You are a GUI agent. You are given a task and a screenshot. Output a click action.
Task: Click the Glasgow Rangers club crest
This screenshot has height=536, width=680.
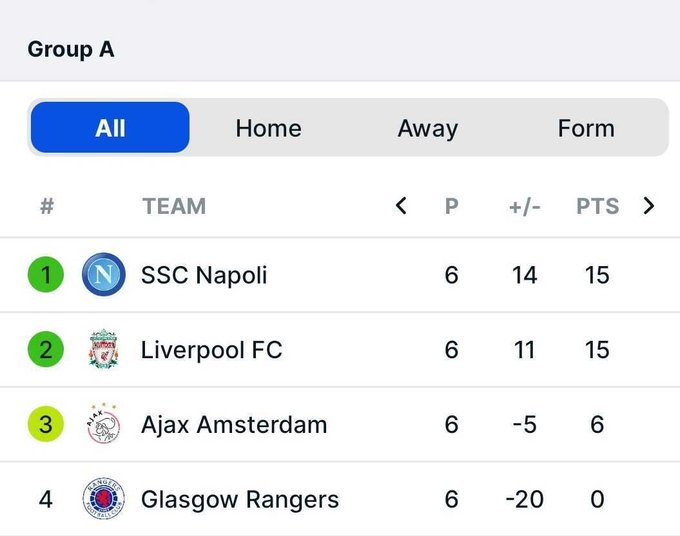click(x=104, y=499)
